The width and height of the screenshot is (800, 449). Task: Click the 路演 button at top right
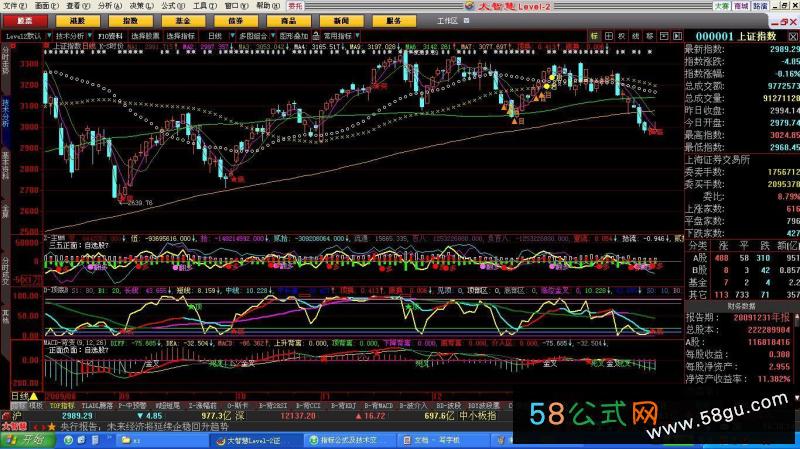(x=760, y=6)
